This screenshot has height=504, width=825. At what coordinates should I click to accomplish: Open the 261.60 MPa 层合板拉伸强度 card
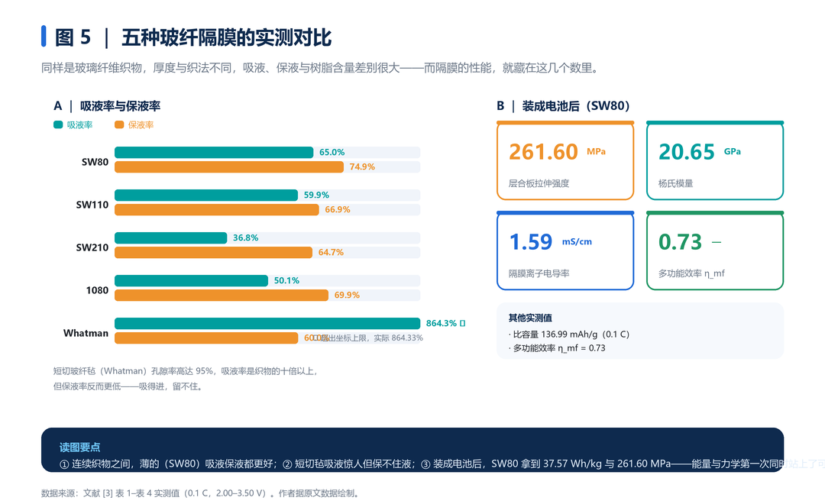pyautogui.click(x=565, y=160)
